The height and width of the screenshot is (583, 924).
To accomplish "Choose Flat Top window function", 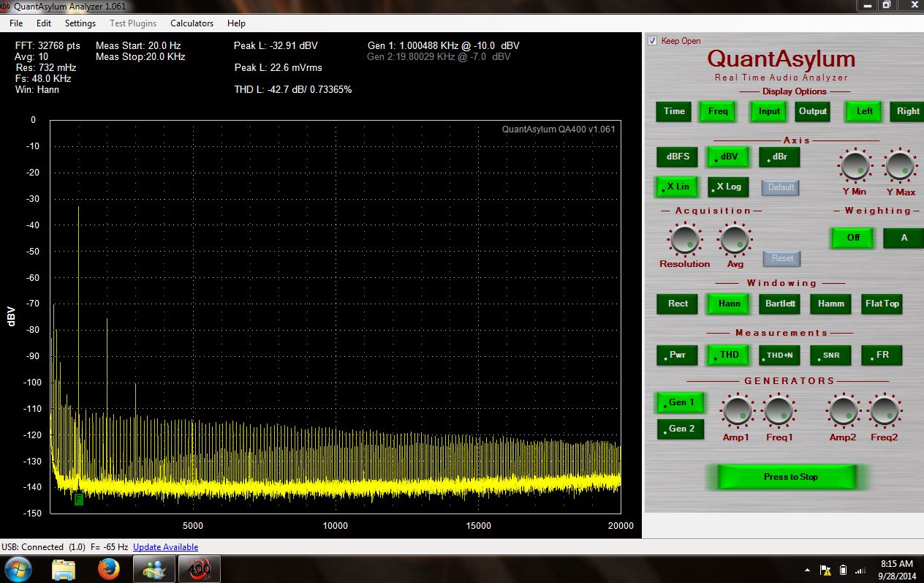I will [x=882, y=304].
